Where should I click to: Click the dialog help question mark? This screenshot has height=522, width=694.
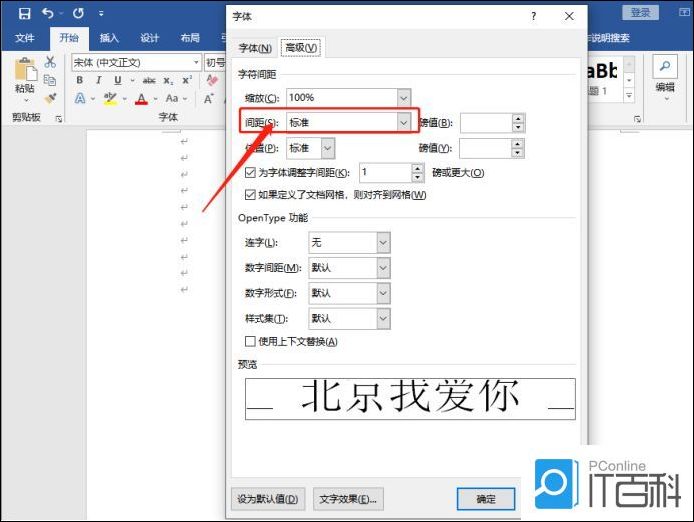534,16
